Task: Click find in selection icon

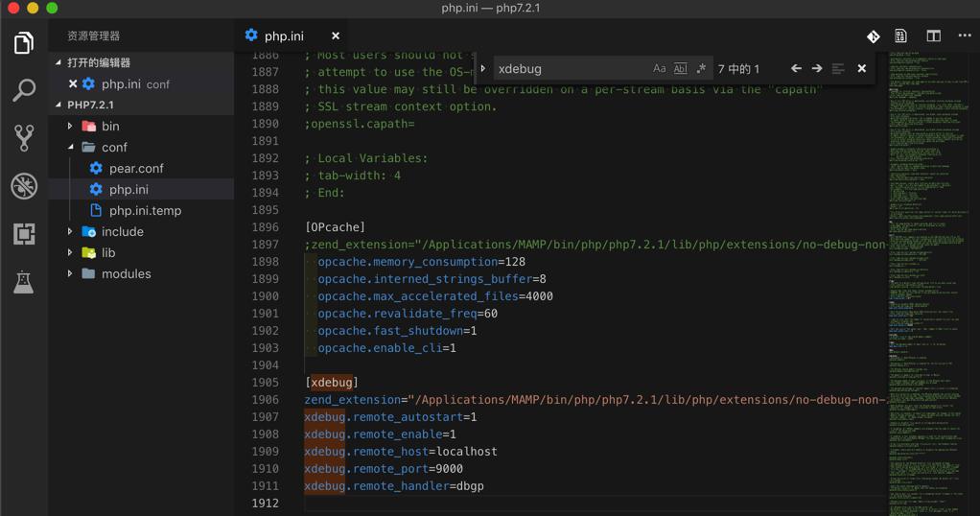Action: coord(838,68)
